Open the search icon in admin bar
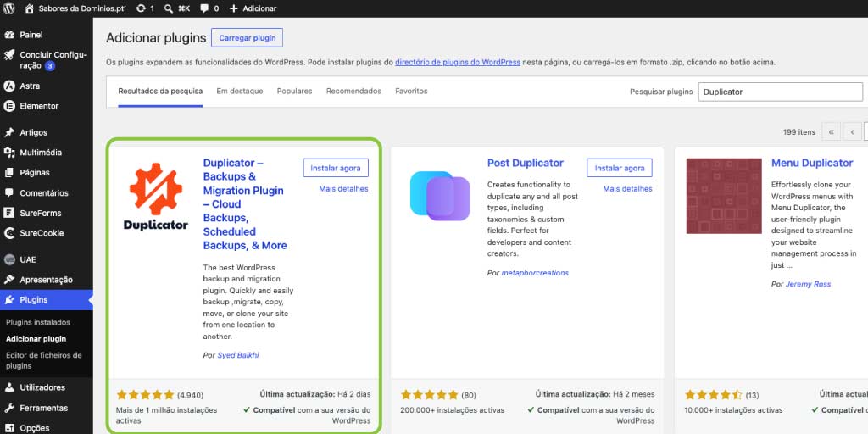Screen dimensions: 868x434 169,8
